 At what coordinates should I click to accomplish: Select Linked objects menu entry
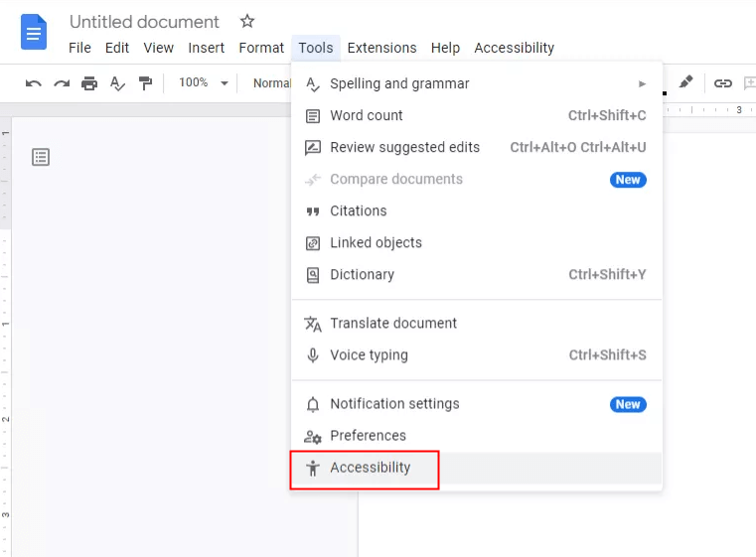[x=477, y=243]
